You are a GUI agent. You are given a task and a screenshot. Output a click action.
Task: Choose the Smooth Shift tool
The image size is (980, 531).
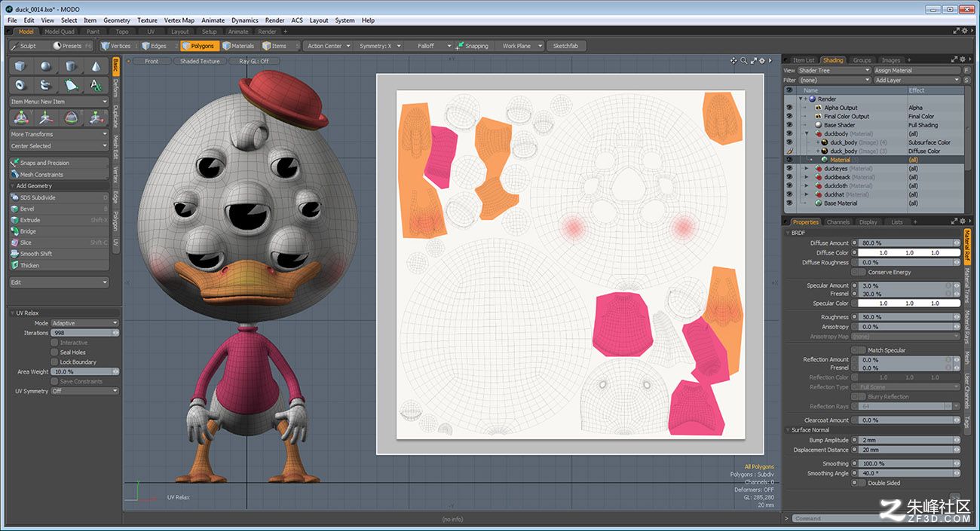59,254
